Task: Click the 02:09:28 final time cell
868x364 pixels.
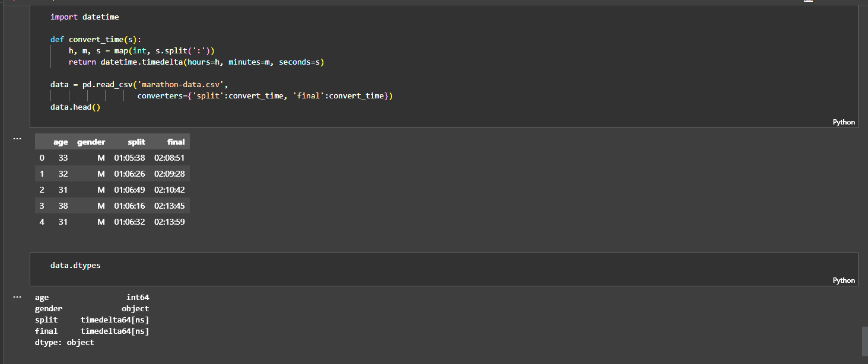Action: click(169, 174)
